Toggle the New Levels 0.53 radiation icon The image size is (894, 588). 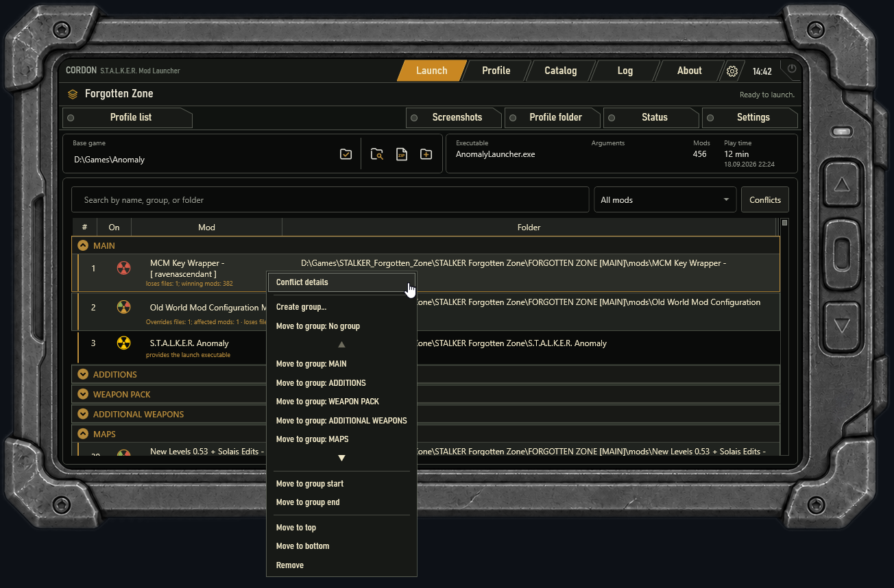123,453
